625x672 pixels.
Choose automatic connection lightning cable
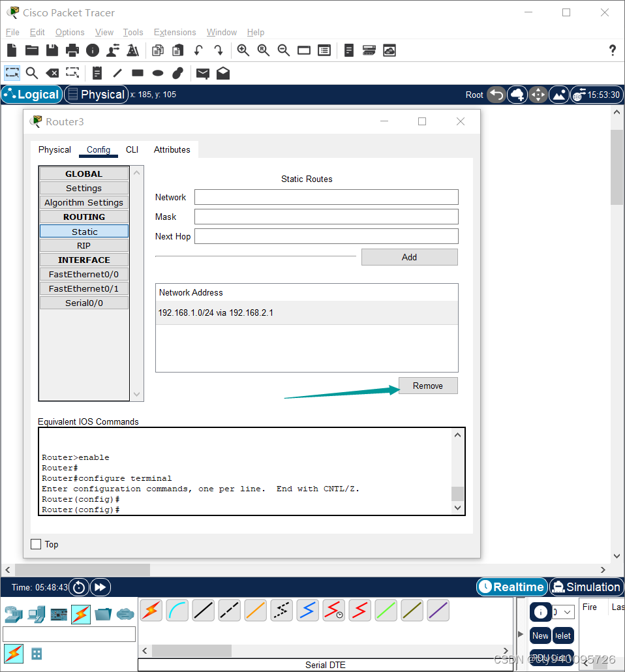pos(151,610)
